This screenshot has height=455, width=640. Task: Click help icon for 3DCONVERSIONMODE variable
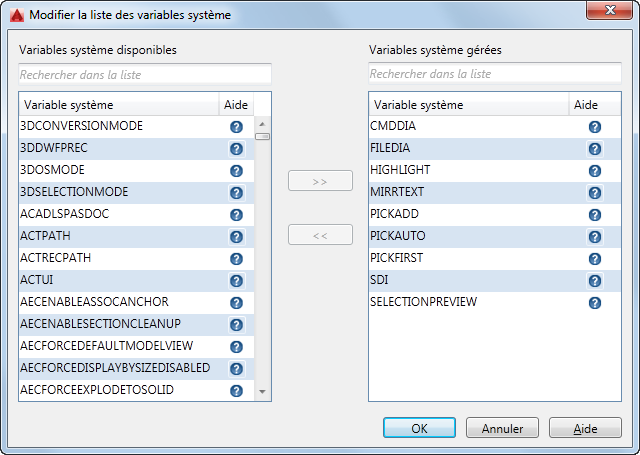pyautogui.click(x=237, y=127)
